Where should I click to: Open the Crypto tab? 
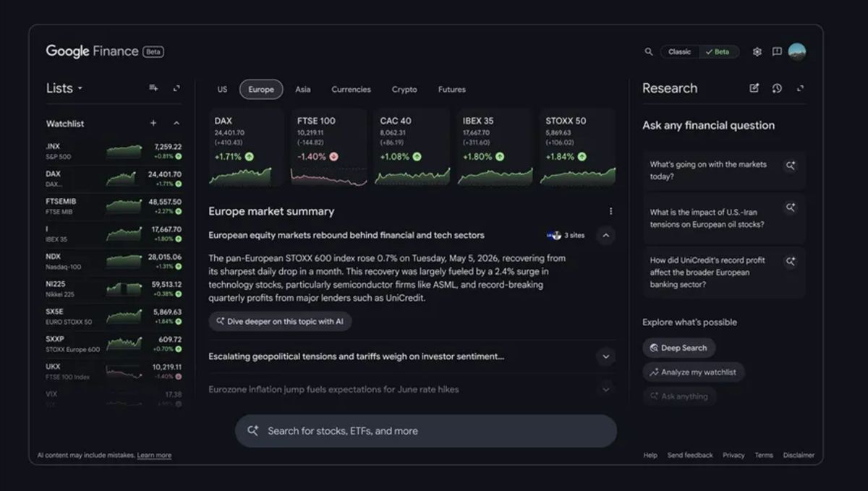pos(404,90)
